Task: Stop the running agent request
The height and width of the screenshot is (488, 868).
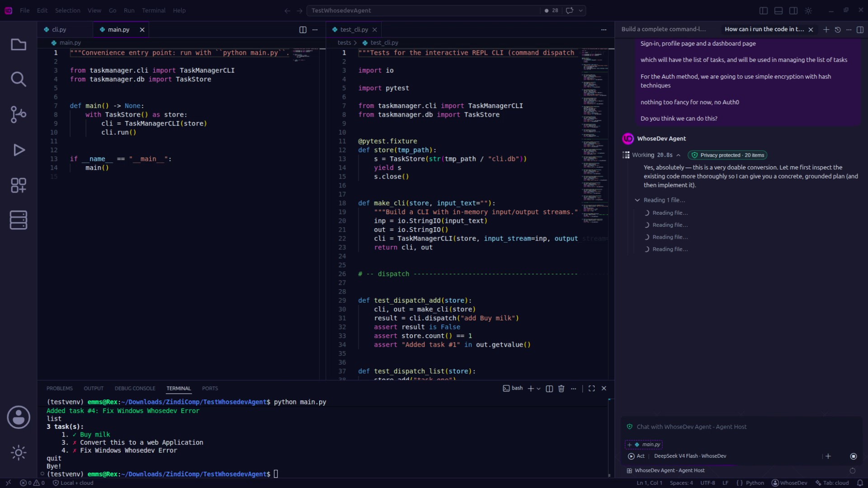Action: (854, 456)
